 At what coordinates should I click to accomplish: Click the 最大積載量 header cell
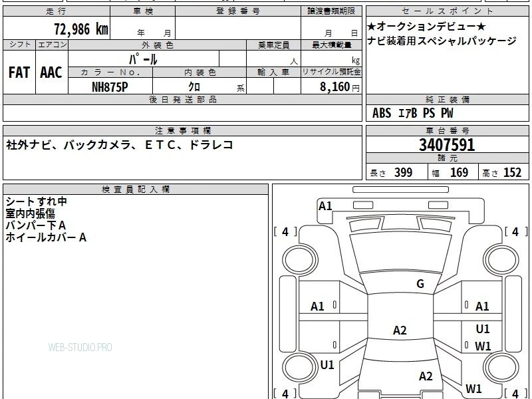331,45
